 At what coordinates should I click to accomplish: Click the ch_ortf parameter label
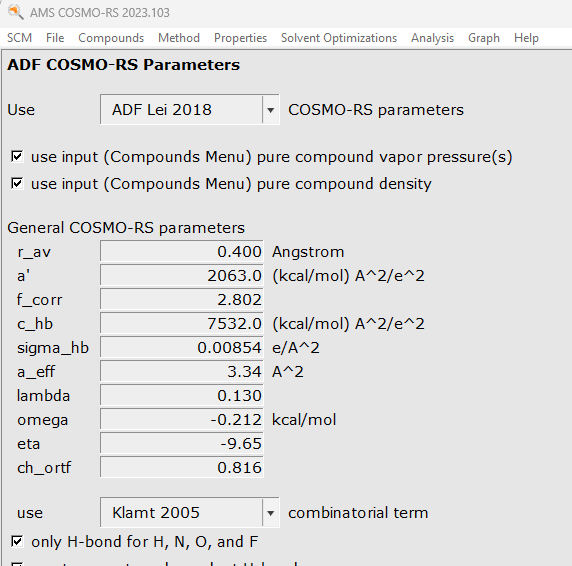[44, 468]
